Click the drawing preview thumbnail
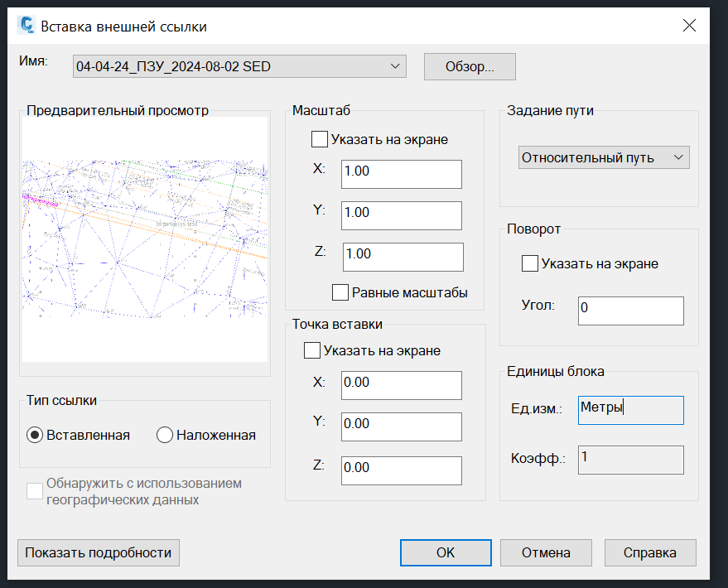728x588 pixels. point(145,239)
